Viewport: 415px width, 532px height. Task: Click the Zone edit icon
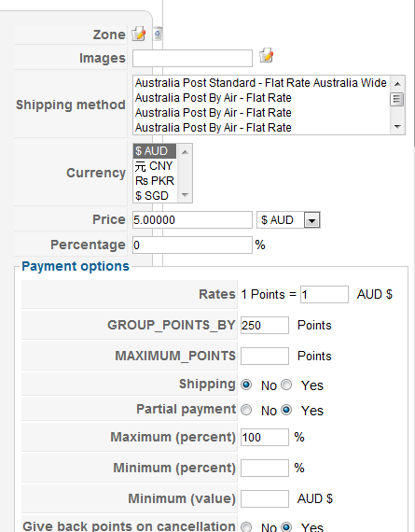click(138, 34)
